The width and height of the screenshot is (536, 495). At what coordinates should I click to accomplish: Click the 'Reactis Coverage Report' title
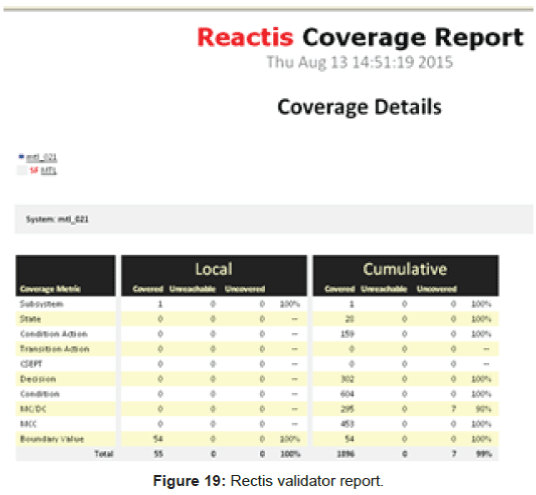point(360,37)
